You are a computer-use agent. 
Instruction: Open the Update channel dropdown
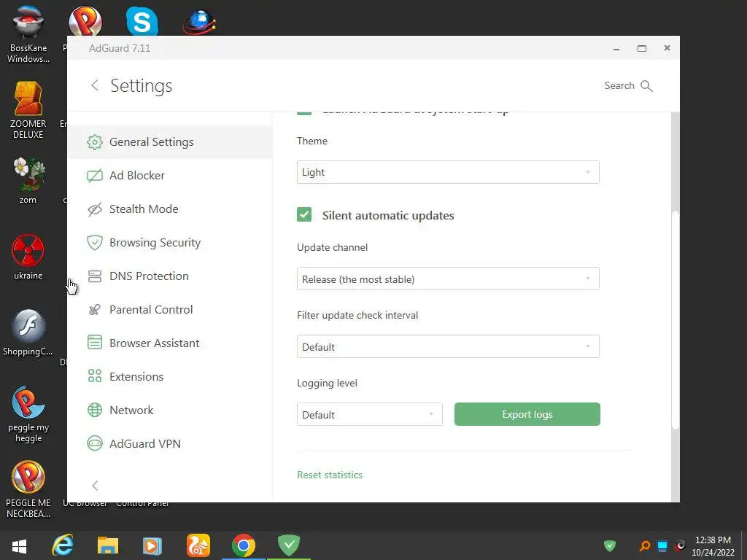(x=448, y=279)
